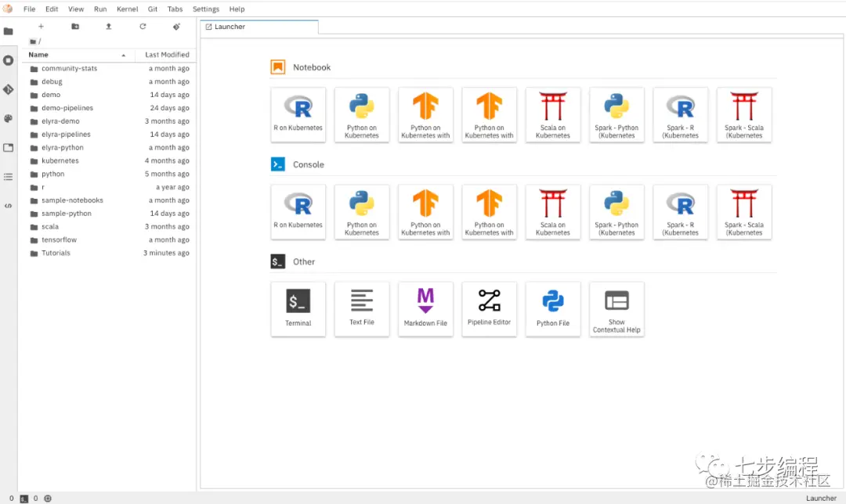
Task: Refresh the file list
Action: pyautogui.click(x=143, y=27)
